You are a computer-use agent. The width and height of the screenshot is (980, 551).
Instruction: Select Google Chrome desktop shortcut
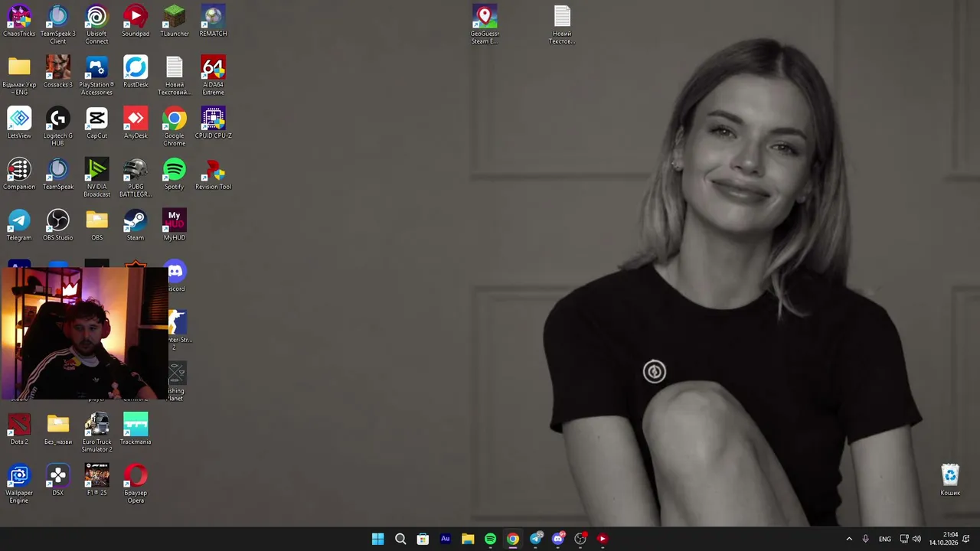(175, 127)
